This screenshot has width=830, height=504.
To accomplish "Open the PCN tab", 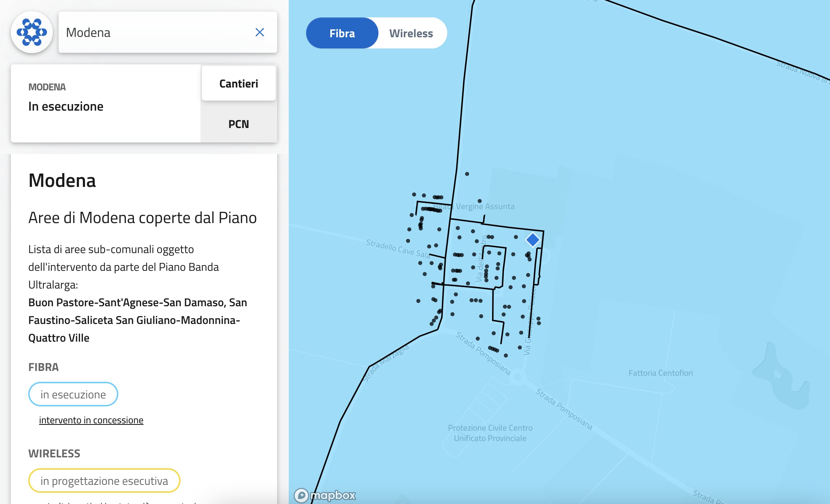I will pyautogui.click(x=238, y=124).
